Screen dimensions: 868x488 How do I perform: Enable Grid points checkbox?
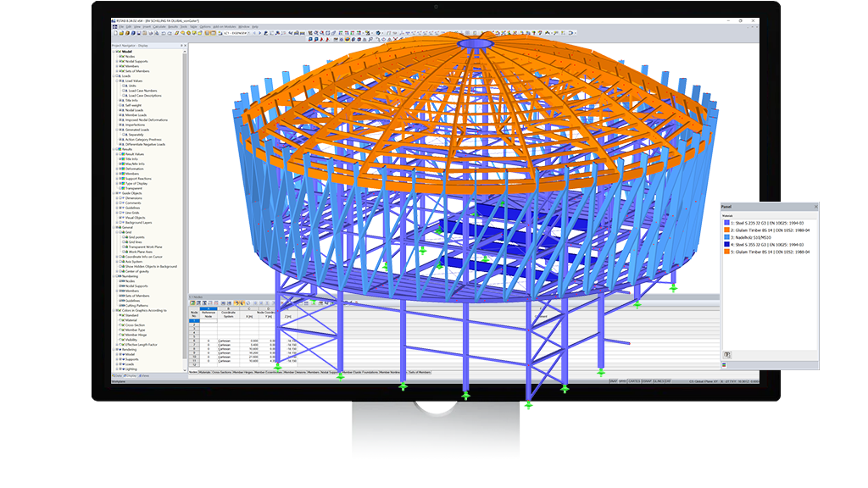coord(123,237)
